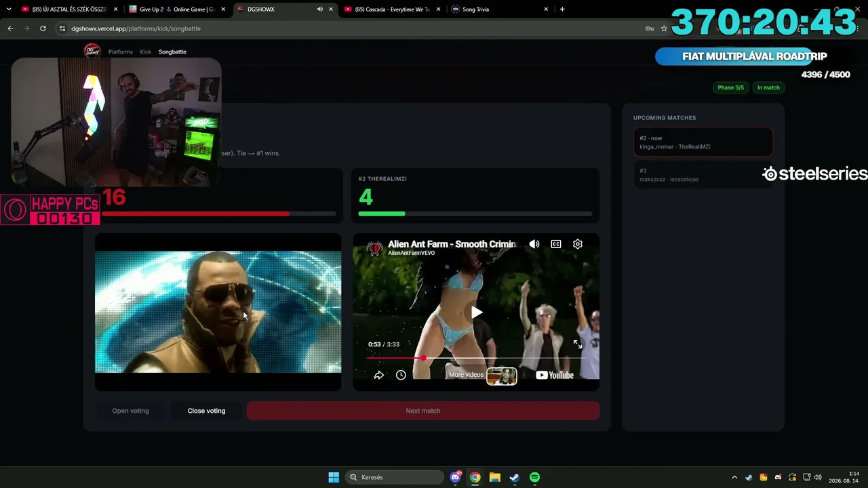Image resolution: width=868 pixels, height=488 pixels.
Task: Open a new browser tab
Action: (x=562, y=9)
